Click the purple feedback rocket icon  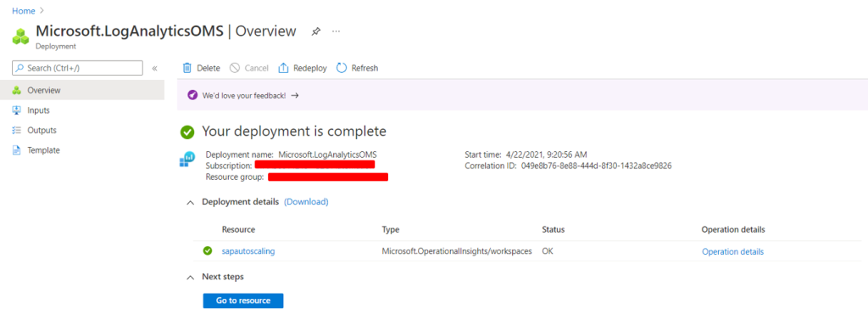tap(192, 95)
